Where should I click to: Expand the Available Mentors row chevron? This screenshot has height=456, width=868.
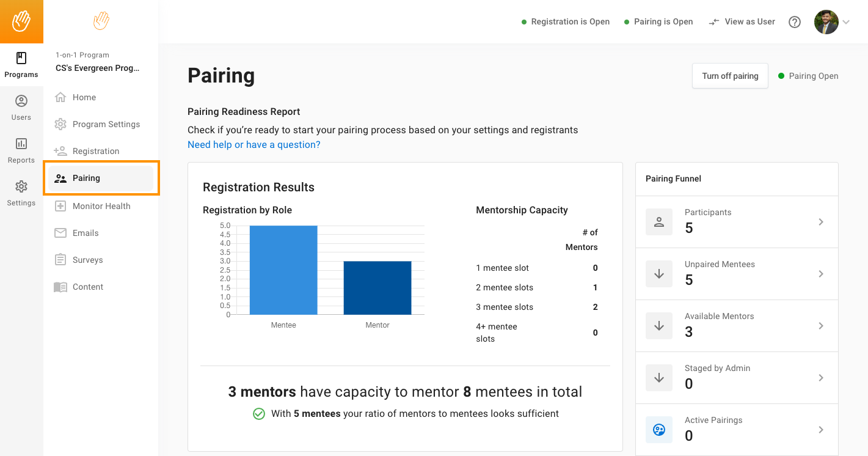(x=821, y=326)
